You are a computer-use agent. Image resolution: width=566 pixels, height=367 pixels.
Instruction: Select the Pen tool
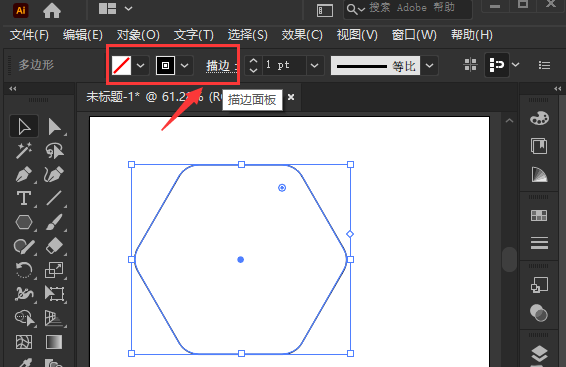pyautogui.click(x=24, y=174)
